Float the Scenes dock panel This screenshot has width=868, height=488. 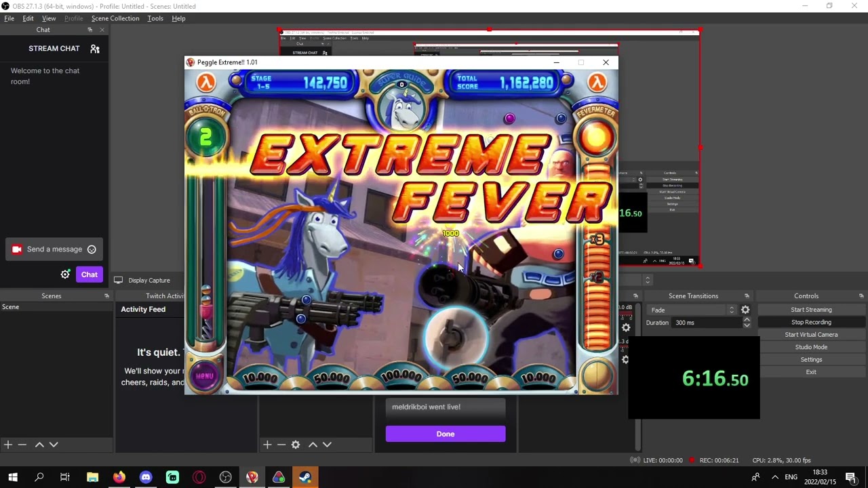pyautogui.click(x=106, y=296)
